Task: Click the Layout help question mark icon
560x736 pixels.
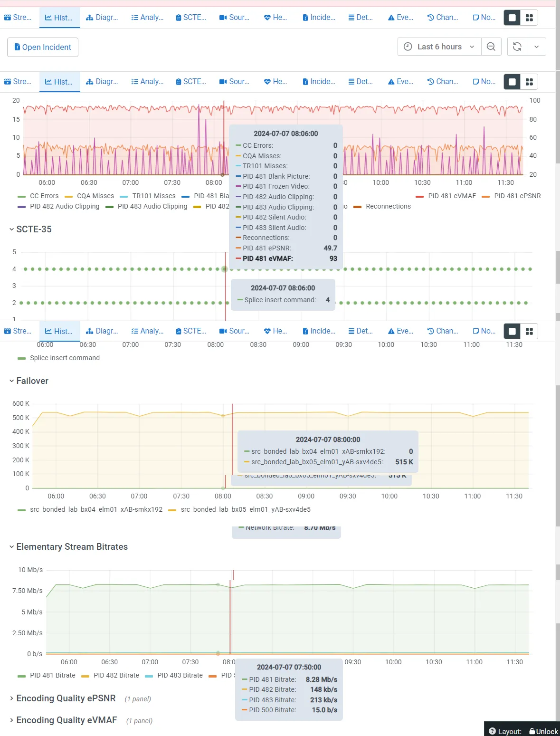Action: [493, 731]
